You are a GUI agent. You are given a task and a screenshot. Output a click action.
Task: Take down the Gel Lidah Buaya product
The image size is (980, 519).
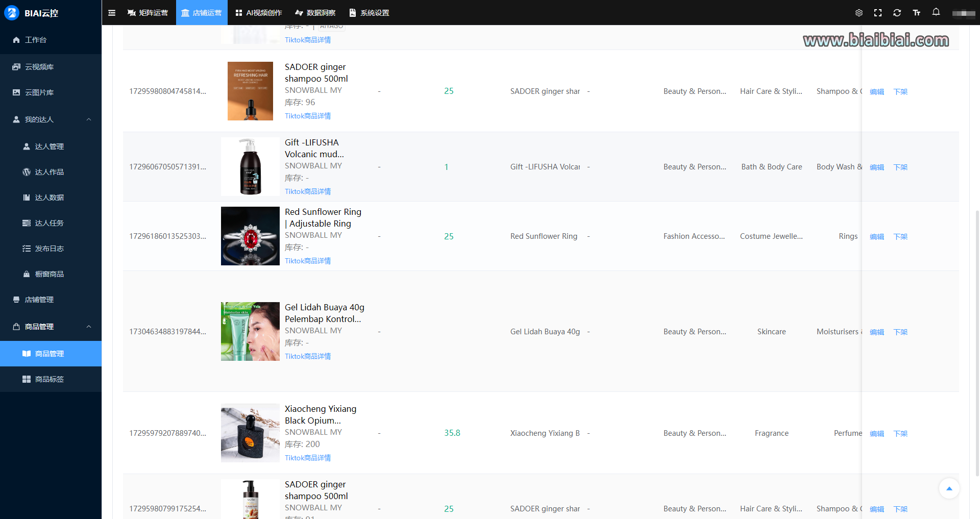point(900,332)
